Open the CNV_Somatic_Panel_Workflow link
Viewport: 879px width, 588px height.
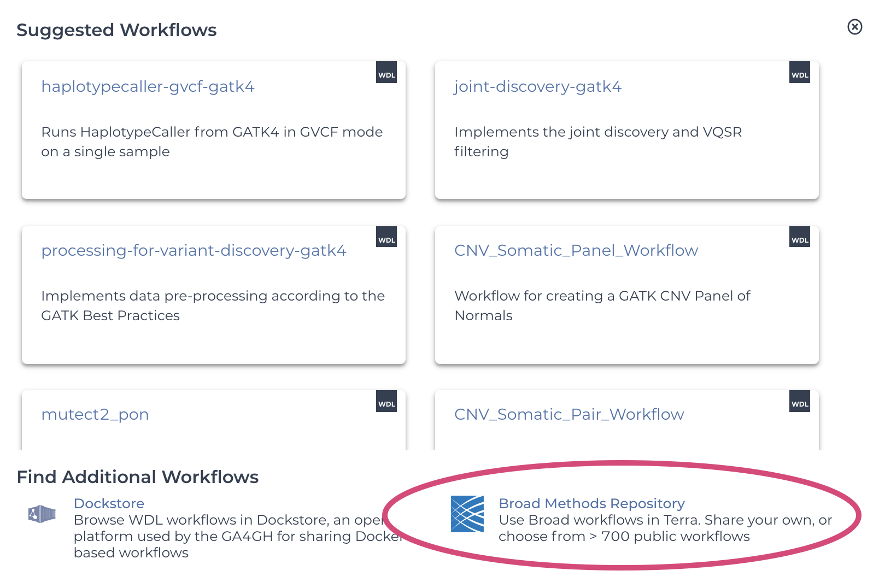coord(576,250)
